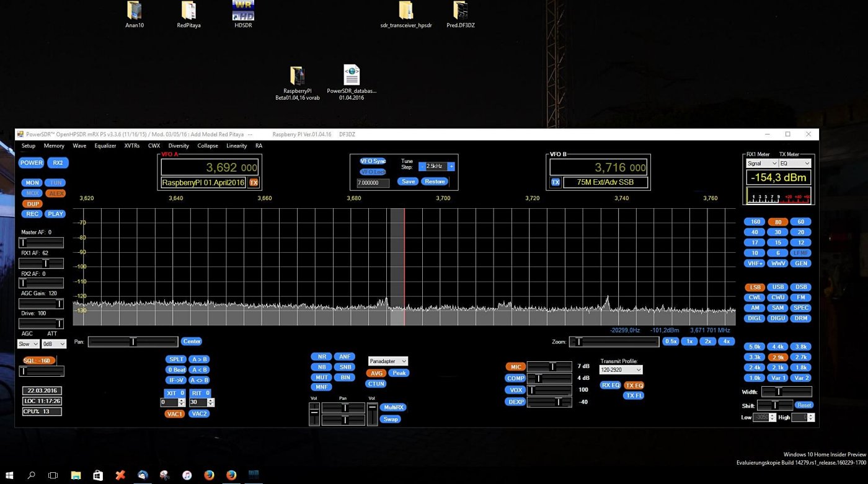Open the XVTRs menu
The image size is (868, 484).
click(x=132, y=146)
